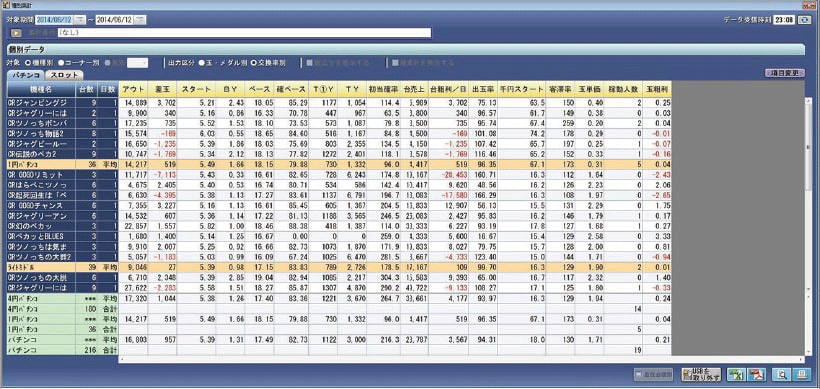The image size is (820, 389).
Task: Export the table to PDF
Action: coord(757,374)
